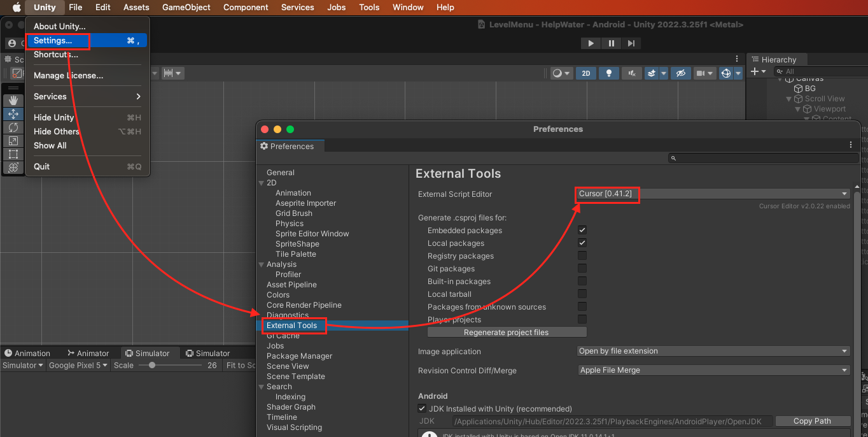
Task: Open the Gizmos dropdown arrow
Action: click(x=738, y=73)
